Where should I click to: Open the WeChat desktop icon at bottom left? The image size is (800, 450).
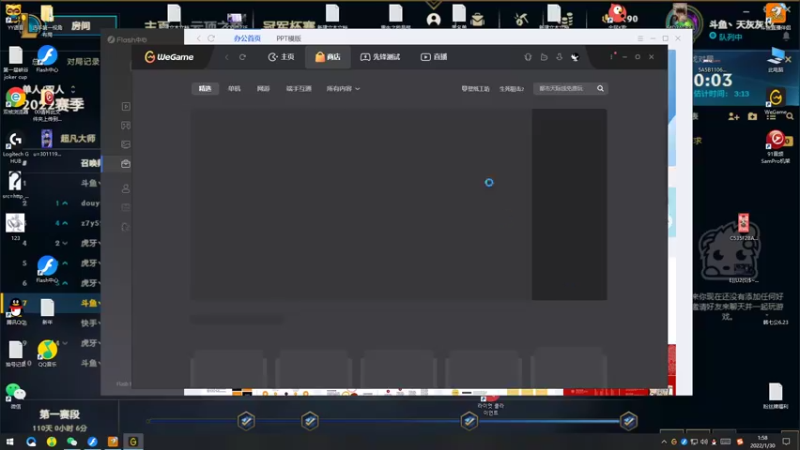(16, 396)
